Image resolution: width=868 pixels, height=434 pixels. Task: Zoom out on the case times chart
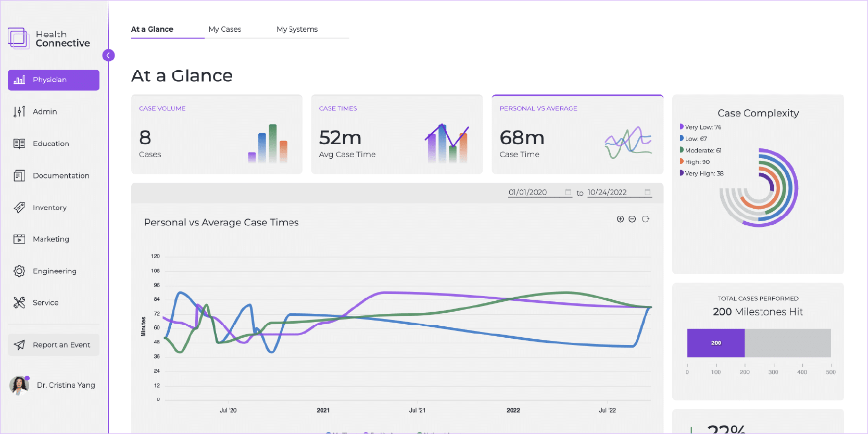coord(632,219)
